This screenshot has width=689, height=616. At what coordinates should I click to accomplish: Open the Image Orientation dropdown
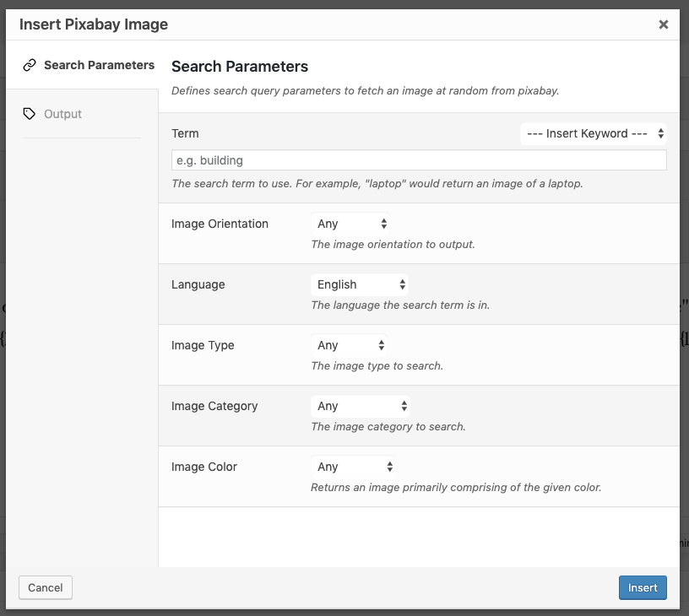[x=350, y=224]
